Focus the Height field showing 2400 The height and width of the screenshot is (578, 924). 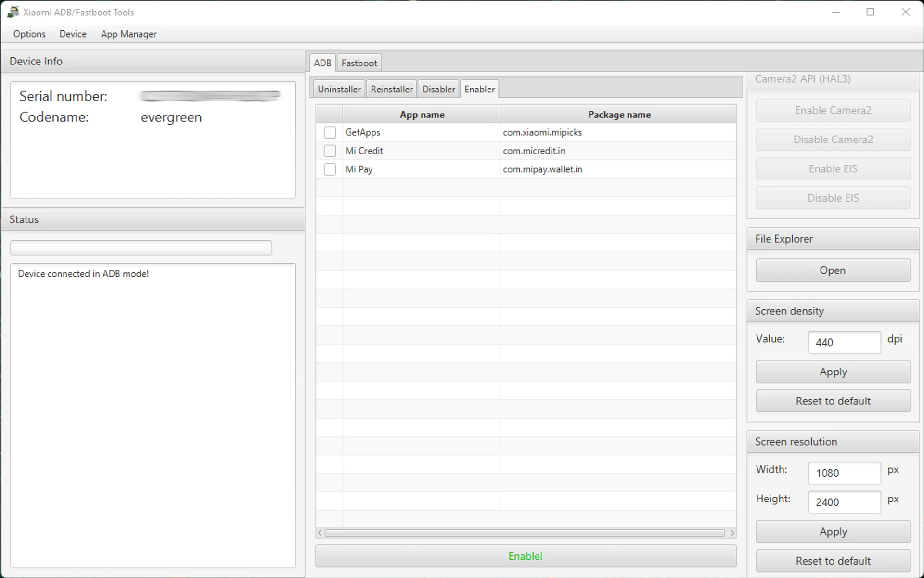click(x=844, y=502)
